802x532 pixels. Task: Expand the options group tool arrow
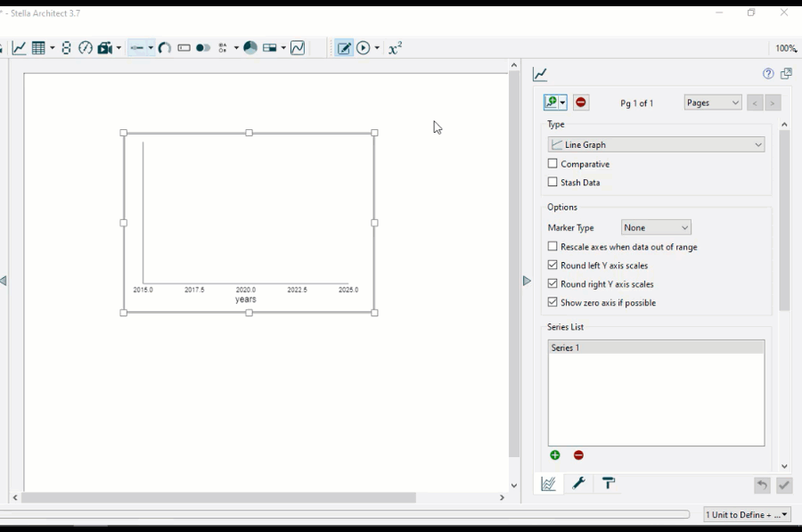tap(236, 48)
